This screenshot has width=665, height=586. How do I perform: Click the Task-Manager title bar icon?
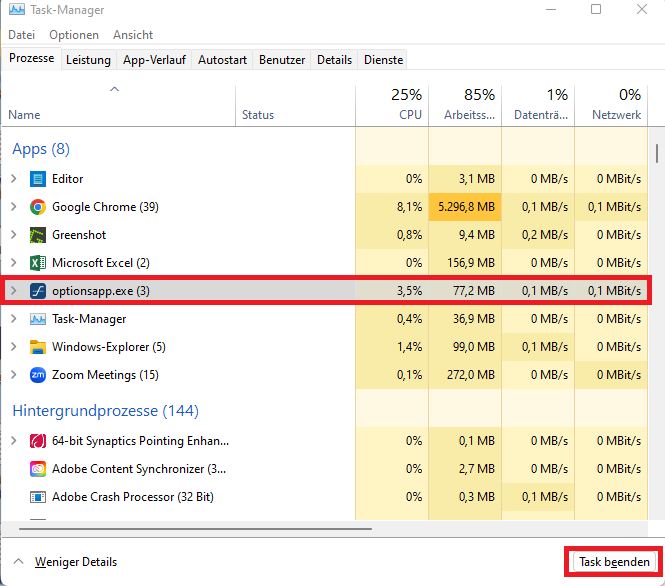pyautogui.click(x=17, y=9)
